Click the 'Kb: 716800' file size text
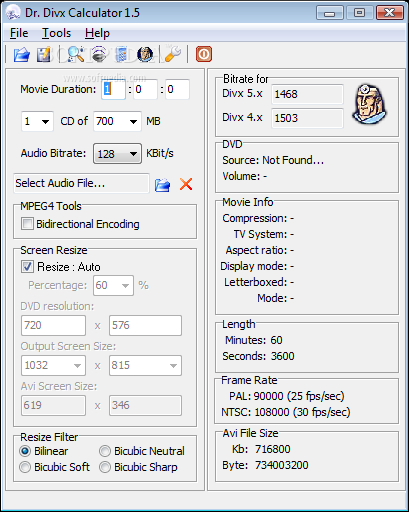This screenshot has height=512, width=409. pyautogui.click(x=261, y=449)
